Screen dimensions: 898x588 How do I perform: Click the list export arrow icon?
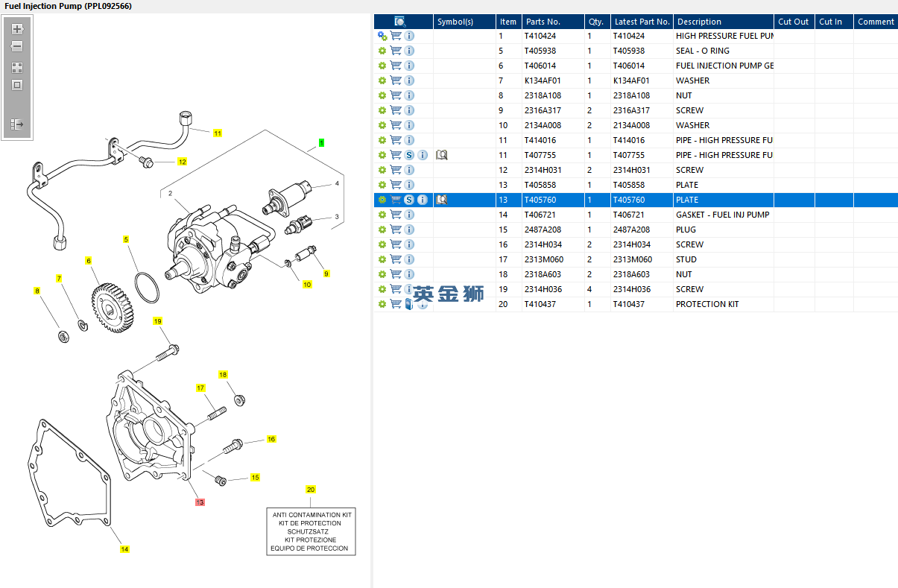click(x=17, y=124)
